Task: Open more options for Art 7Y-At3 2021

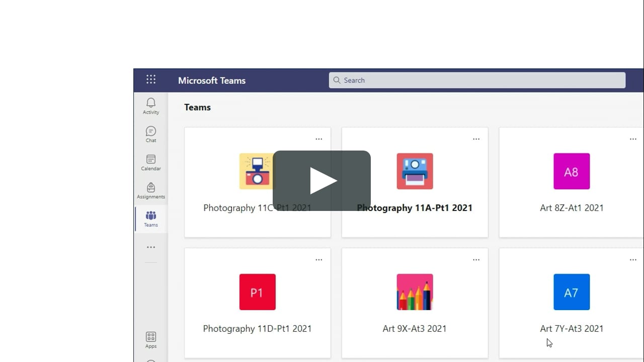Action: pos(633,260)
